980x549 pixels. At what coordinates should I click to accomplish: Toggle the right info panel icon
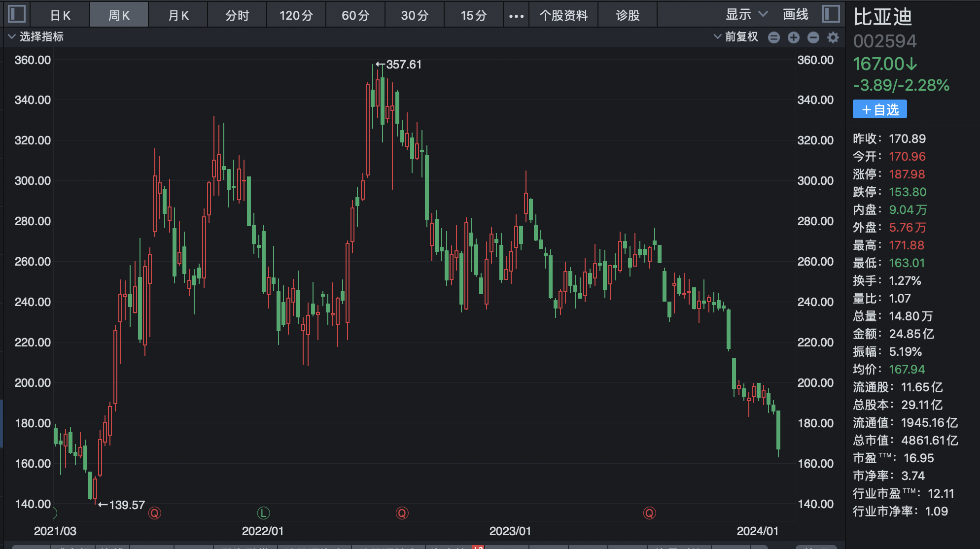click(x=831, y=14)
